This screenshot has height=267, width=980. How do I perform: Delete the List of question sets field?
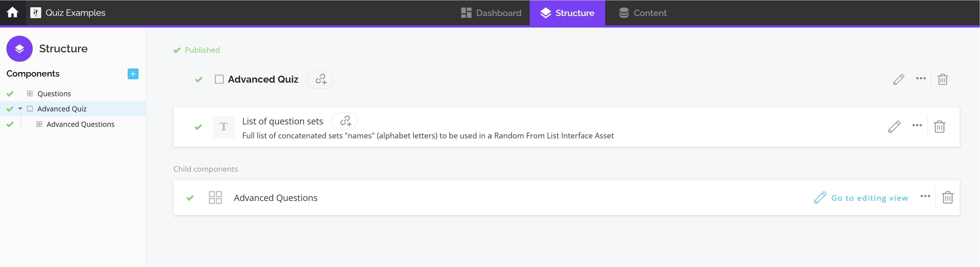940,127
